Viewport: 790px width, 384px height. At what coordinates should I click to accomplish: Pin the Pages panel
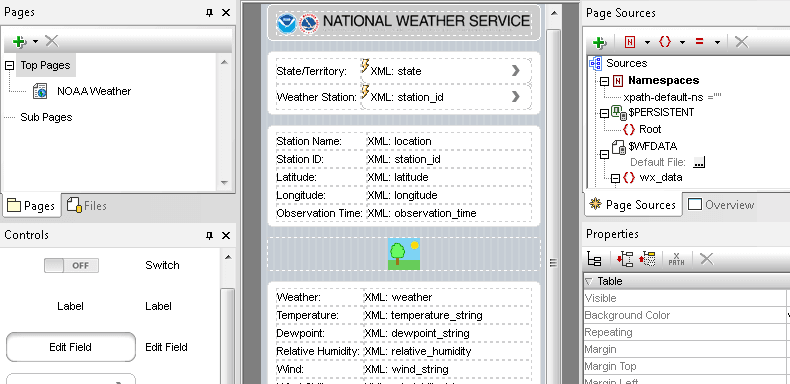click(210, 13)
